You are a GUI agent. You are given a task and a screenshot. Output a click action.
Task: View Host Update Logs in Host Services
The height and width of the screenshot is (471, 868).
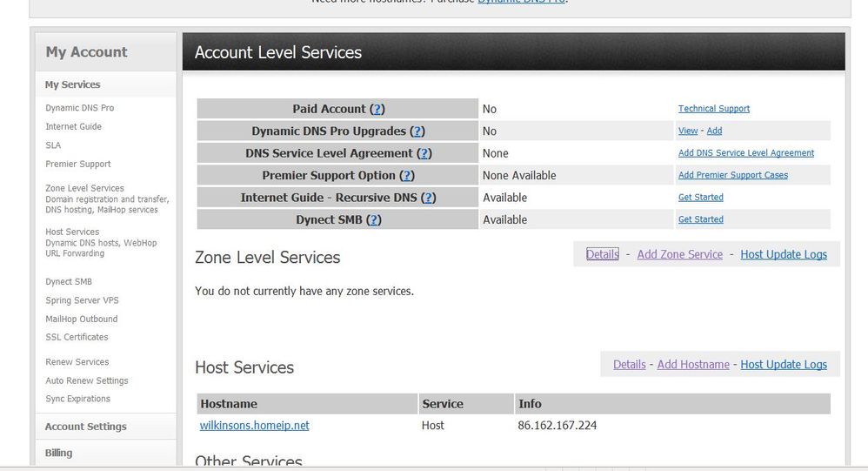pyautogui.click(x=783, y=365)
